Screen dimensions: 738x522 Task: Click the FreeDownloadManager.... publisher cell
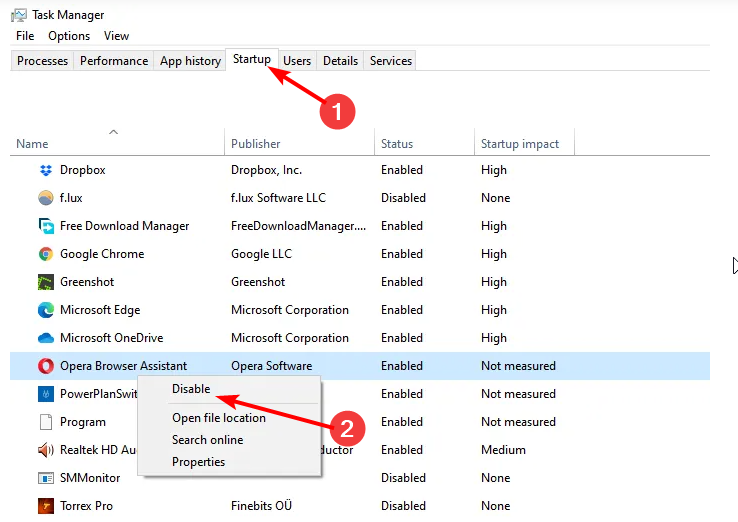pyautogui.click(x=298, y=226)
